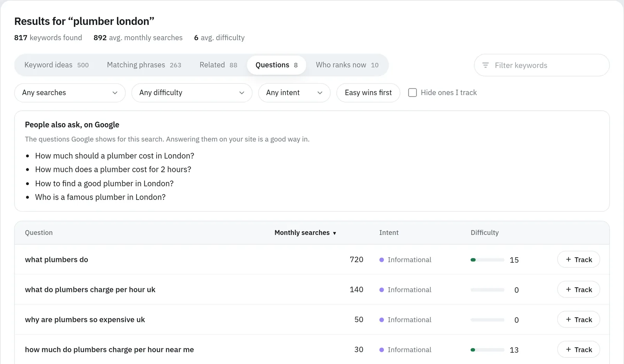Click the '892 avg. monthly searches' stat

tap(138, 38)
